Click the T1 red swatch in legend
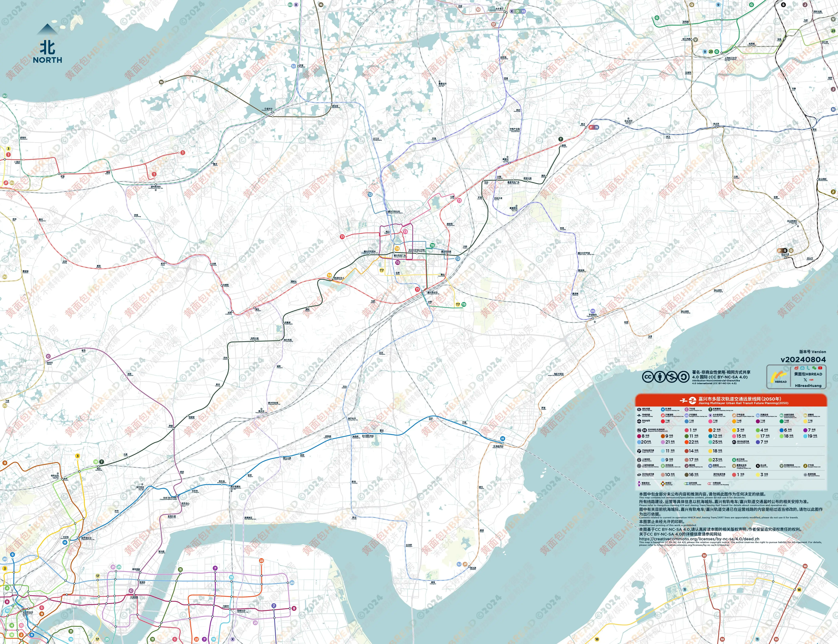The image size is (838, 644). coord(663,421)
